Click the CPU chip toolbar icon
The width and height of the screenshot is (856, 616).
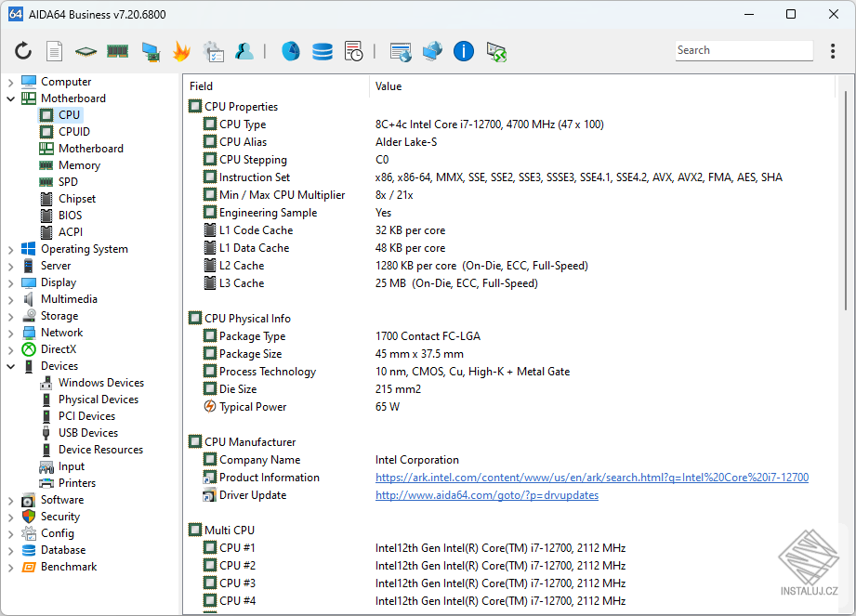coord(86,51)
